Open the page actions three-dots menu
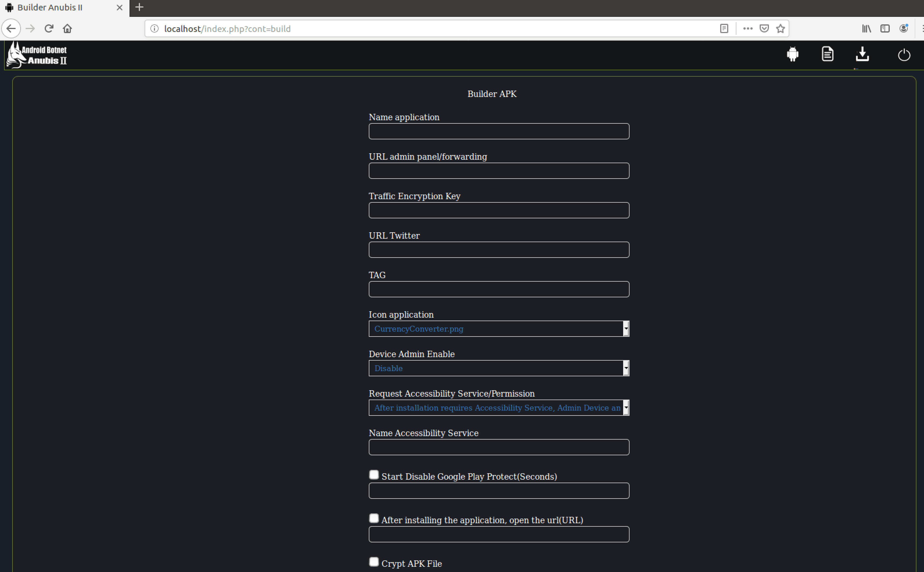 tap(747, 28)
